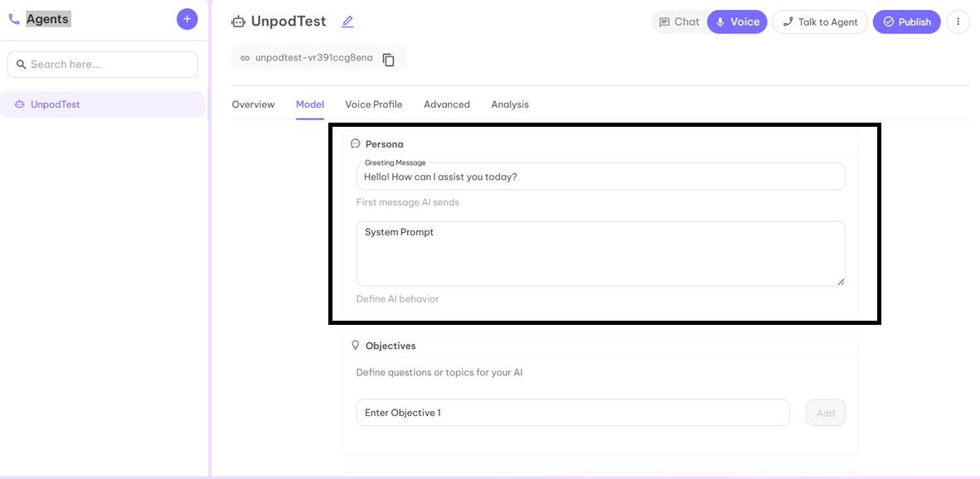Click the Search here sidebar field
The width and height of the screenshot is (980, 479).
click(102, 64)
